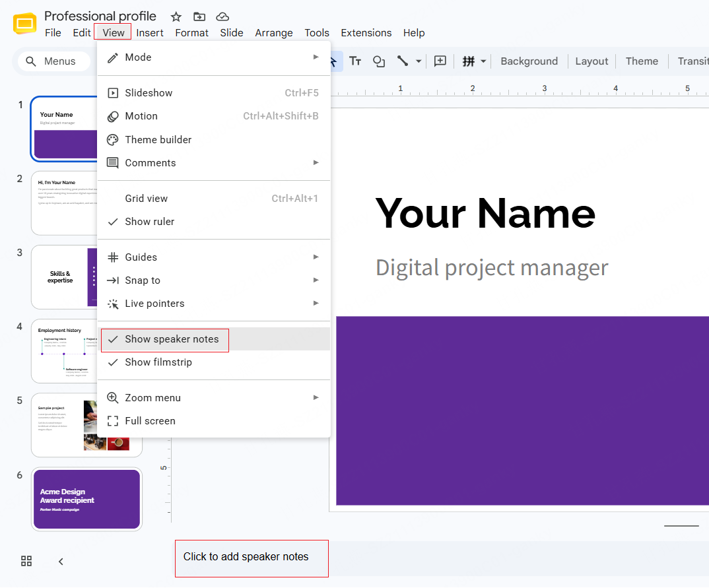Select slide 2 thumbnail Hi, I'm Your Name

pyautogui.click(x=64, y=203)
